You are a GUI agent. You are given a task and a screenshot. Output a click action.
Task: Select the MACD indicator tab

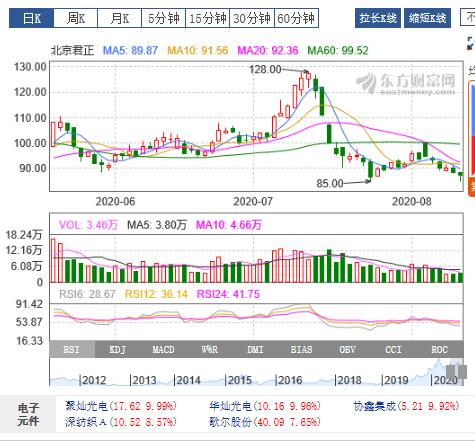pos(163,349)
